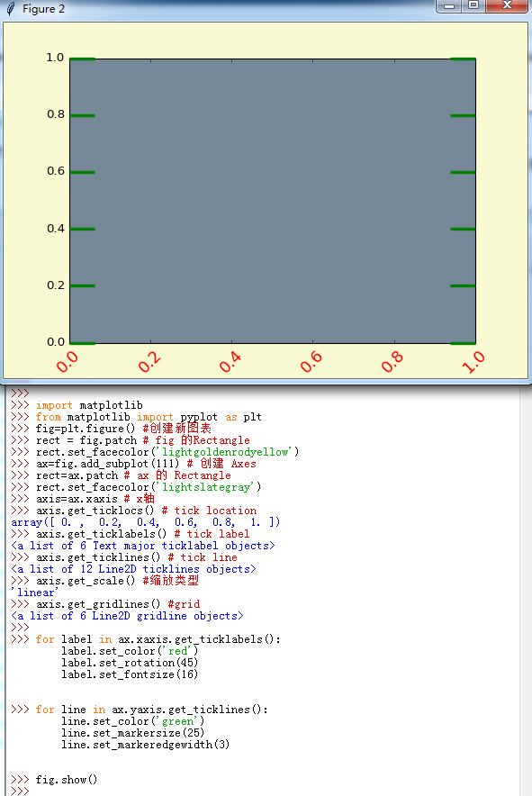
Task: Click the Tk feather icon in Figure 2 title bar
Action: click(11, 8)
